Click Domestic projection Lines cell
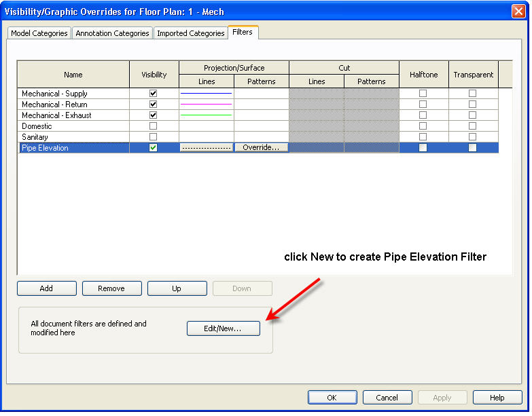Screen dimensions: 532x416 click(207, 126)
